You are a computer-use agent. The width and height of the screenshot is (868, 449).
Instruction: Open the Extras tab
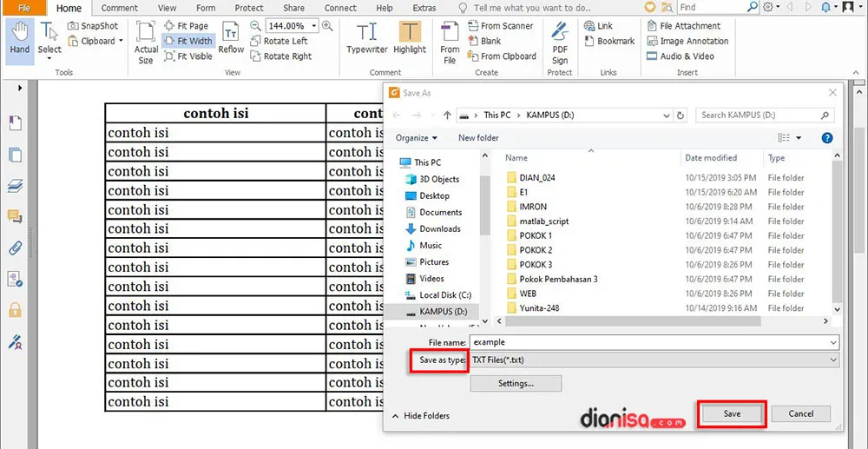424,8
